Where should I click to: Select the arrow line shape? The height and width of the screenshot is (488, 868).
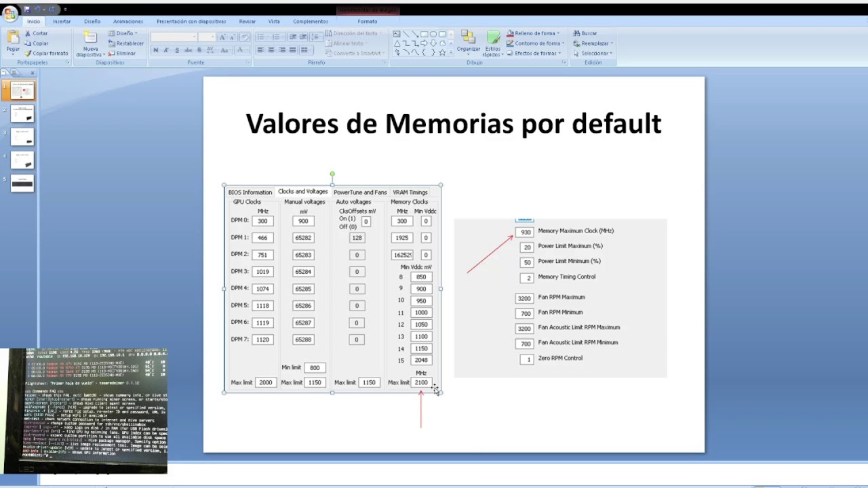[x=415, y=34]
